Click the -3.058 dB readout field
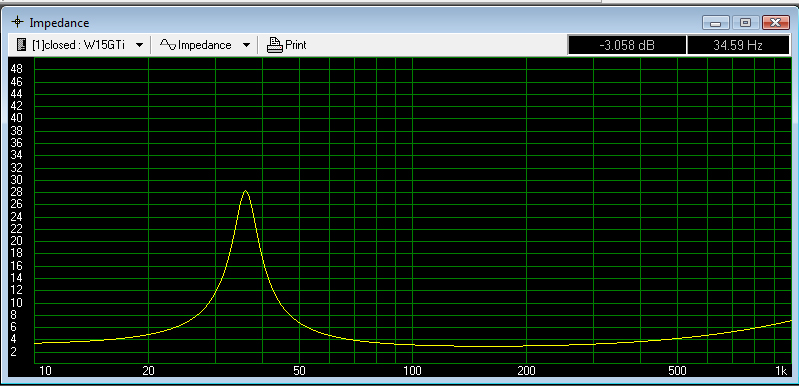This screenshot has height=386, width=799. tap(627, 45)
